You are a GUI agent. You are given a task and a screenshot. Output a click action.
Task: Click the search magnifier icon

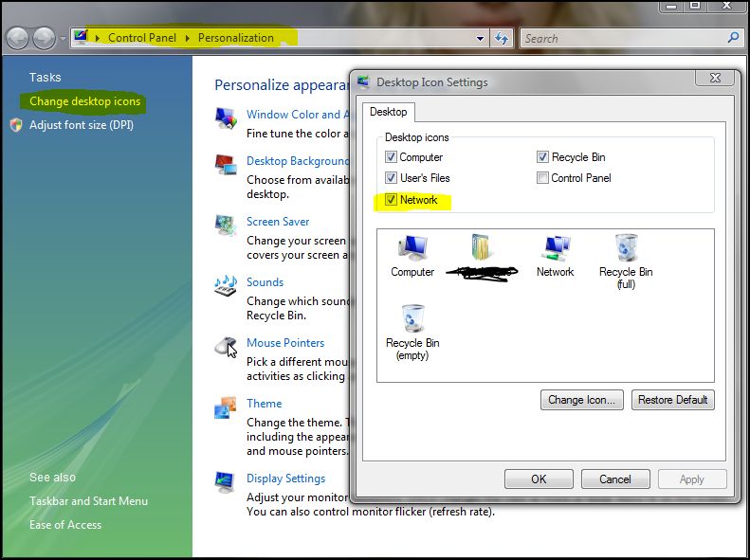pyautogui.click(x=732, y=38)
